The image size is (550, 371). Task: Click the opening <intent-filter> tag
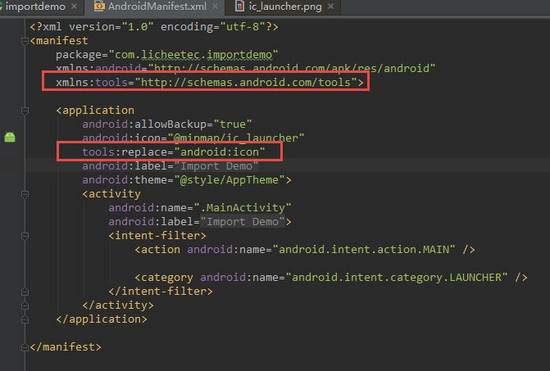[x=157, y=235]
